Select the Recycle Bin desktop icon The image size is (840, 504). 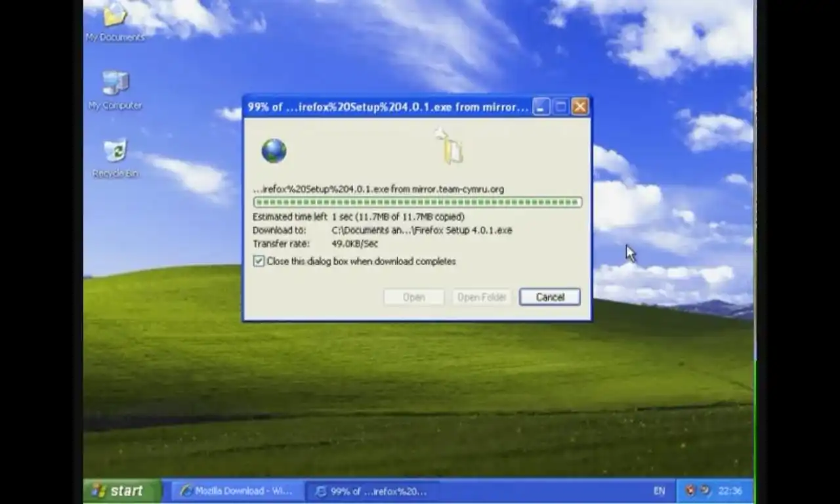[115, 158]
